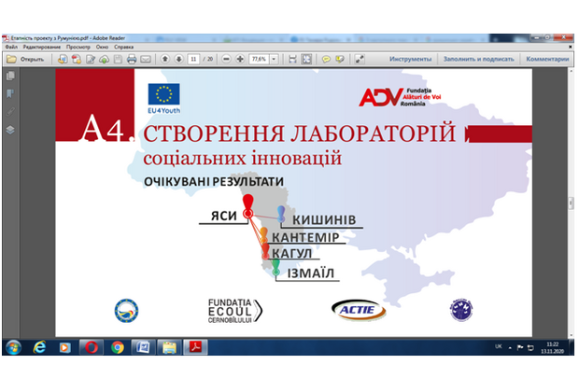Go to next page with down arrow
Image resolution: width=579 pixels, height=392 pixels.
pos(178,59)
